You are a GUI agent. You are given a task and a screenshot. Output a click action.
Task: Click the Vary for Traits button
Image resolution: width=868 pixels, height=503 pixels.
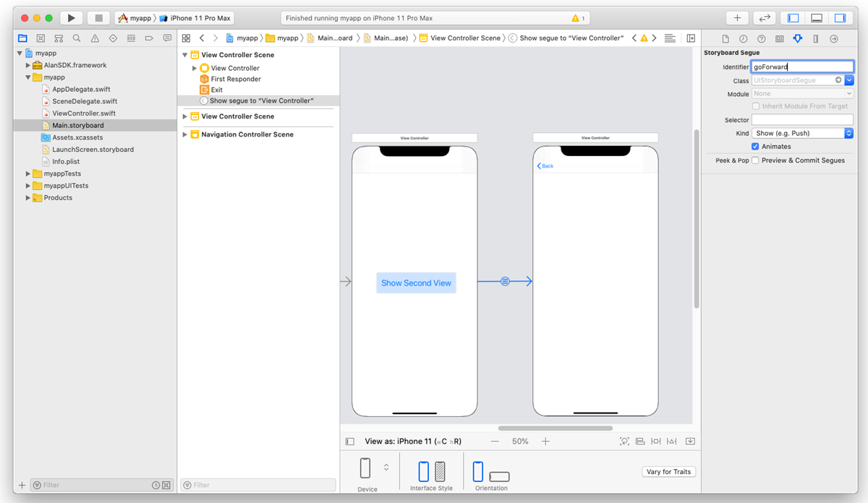(x=668, y=471)
